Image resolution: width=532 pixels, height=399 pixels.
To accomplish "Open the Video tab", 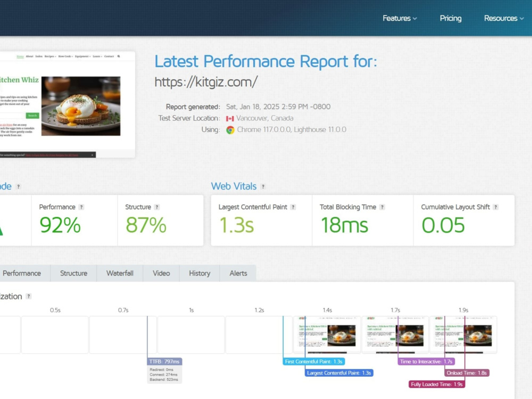I will tap(161, 273).
